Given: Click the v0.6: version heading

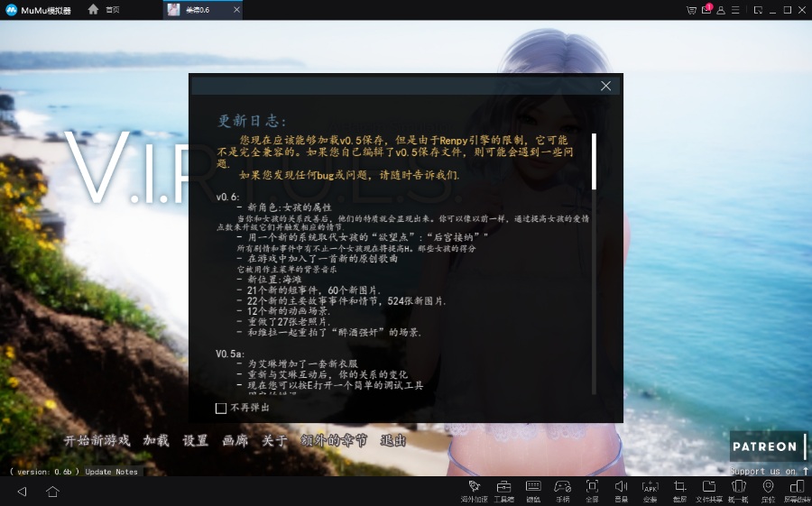Looking at the screenshot, I should click(x=228, y=198).
